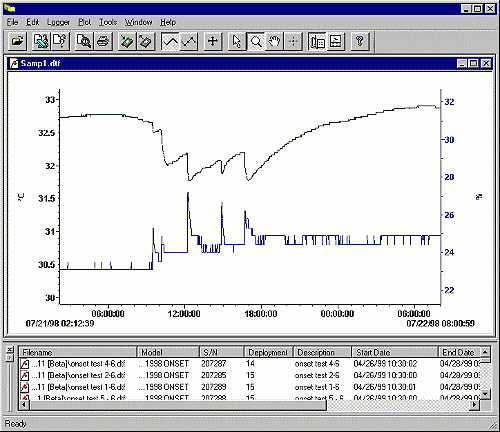This screenshot has width=500, height=432.
Task: Select the crosshair tool
Action: [x=293, y=41]
